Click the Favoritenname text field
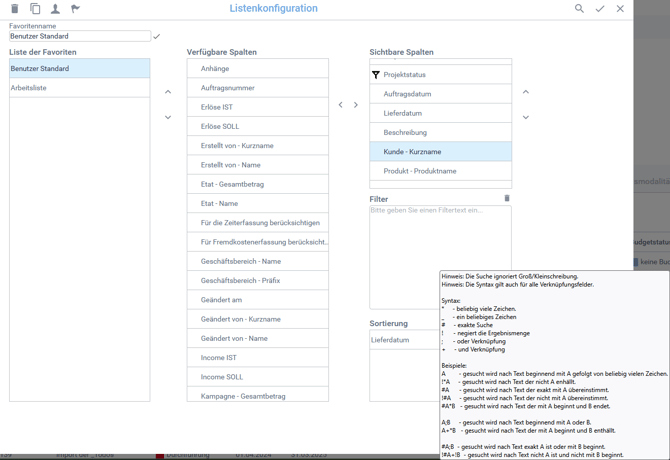Viewport: 670px width, 460px height. (x=79, y=36)
